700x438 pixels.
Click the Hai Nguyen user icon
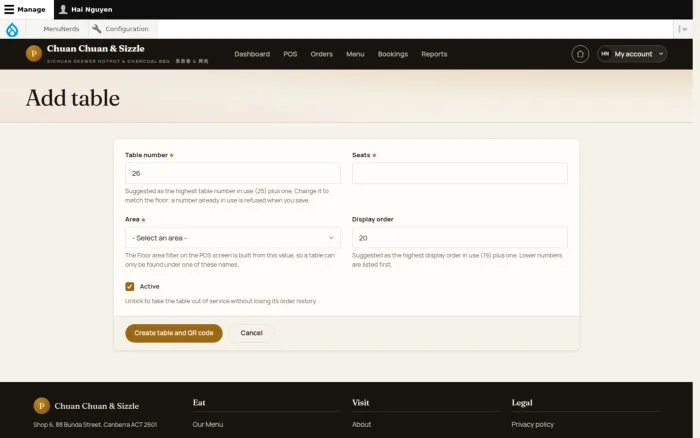63,9
